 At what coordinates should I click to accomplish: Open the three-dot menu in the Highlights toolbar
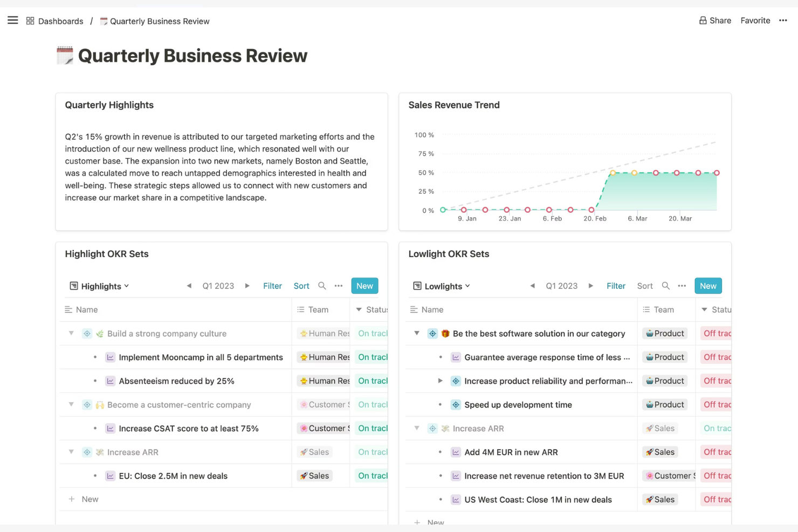click(338, 286)
